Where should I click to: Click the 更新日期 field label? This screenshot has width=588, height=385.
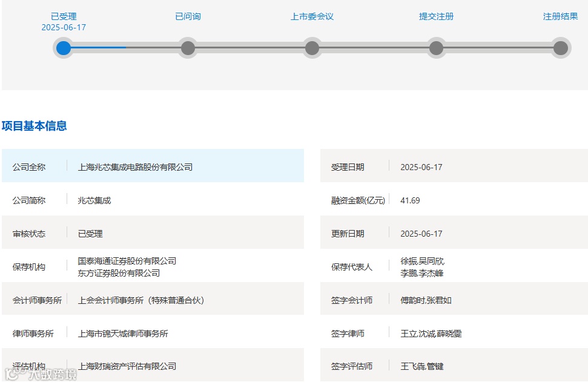tap(348, 234)
